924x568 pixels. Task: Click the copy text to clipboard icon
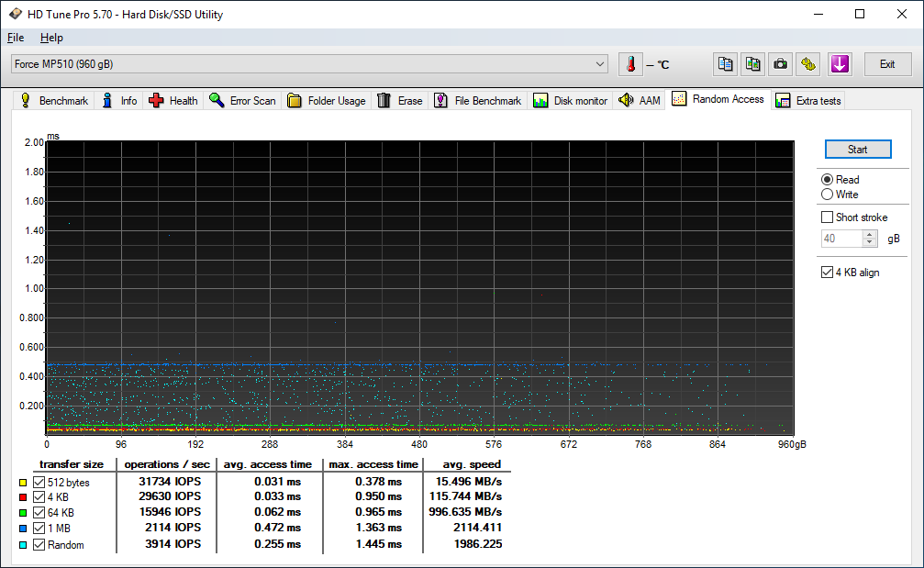tap(726, 64)
